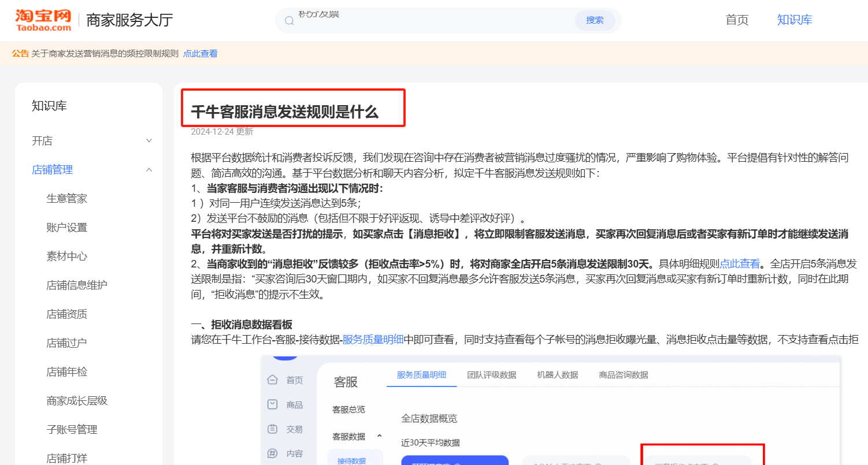868x465 pixels.
Task: Select 团队评级数据 tab in embedded screenshot
Action: pyautogui.click(x=492, y=375)
